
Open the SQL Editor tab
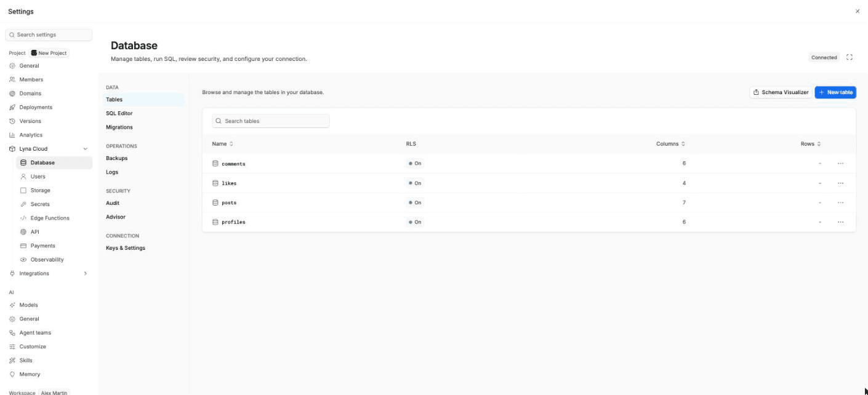(119, 113)
